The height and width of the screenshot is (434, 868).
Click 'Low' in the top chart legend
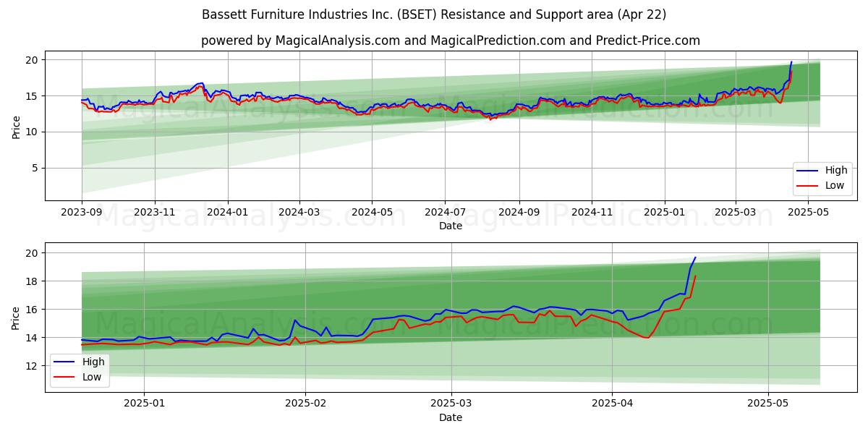click(835, 186)
